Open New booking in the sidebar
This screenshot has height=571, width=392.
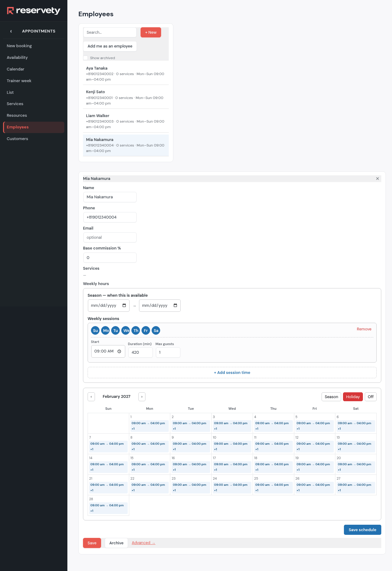tap(34, 46)
